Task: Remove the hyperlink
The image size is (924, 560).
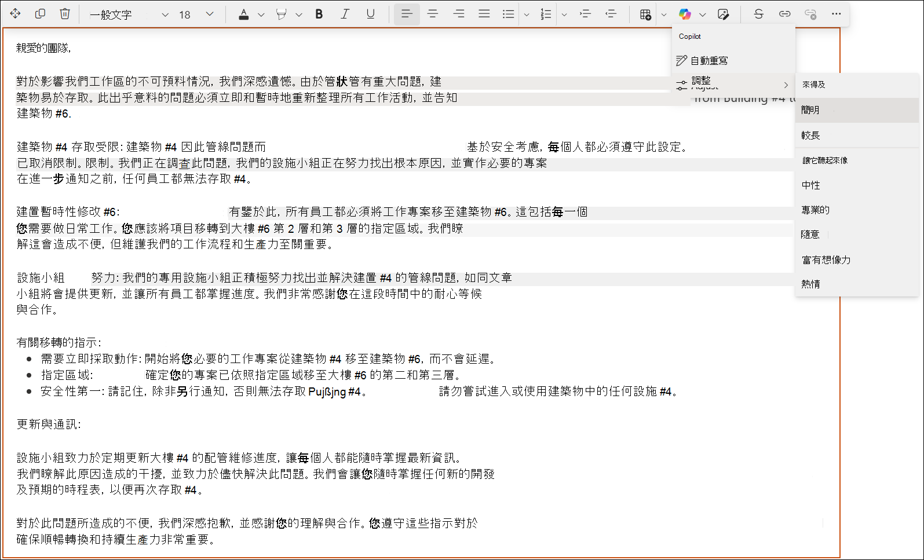Action: point(810,14)
